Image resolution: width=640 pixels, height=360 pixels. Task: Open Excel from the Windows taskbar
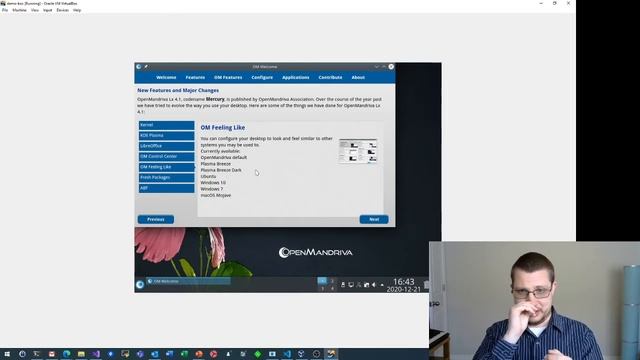[x=184, y=354]
